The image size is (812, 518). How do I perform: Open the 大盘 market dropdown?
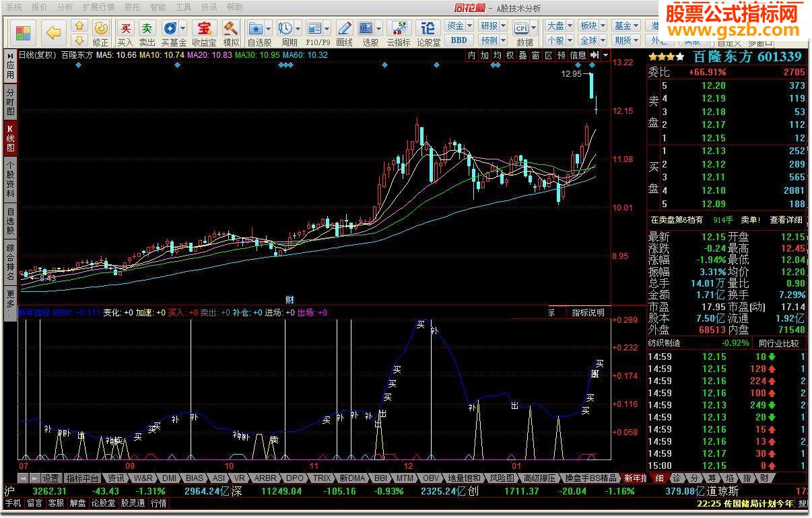(560, 26)
